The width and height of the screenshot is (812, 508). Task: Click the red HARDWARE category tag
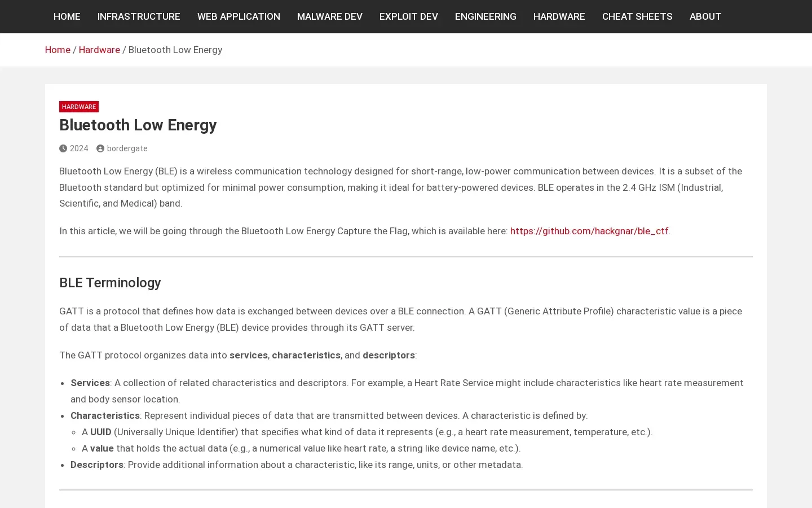click(79, 107)
